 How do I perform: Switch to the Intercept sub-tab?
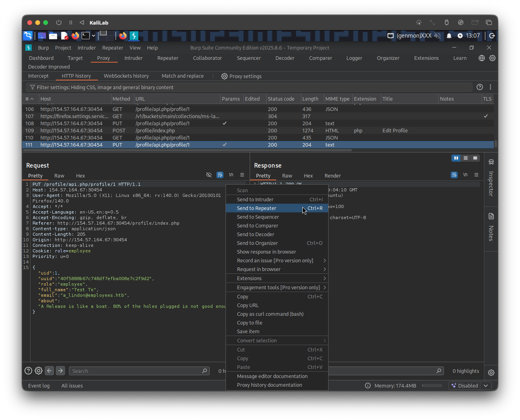click(38, 76)
